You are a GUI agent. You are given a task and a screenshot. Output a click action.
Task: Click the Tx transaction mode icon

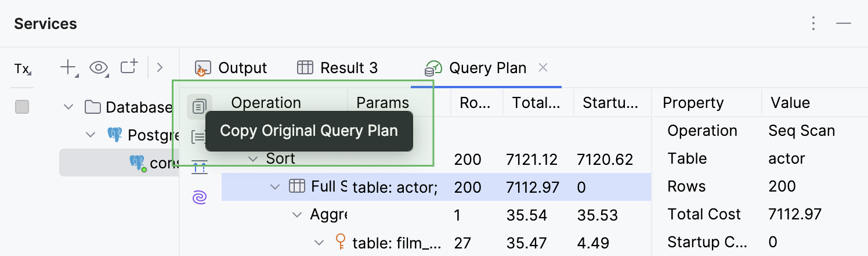[x=23, y=69]
